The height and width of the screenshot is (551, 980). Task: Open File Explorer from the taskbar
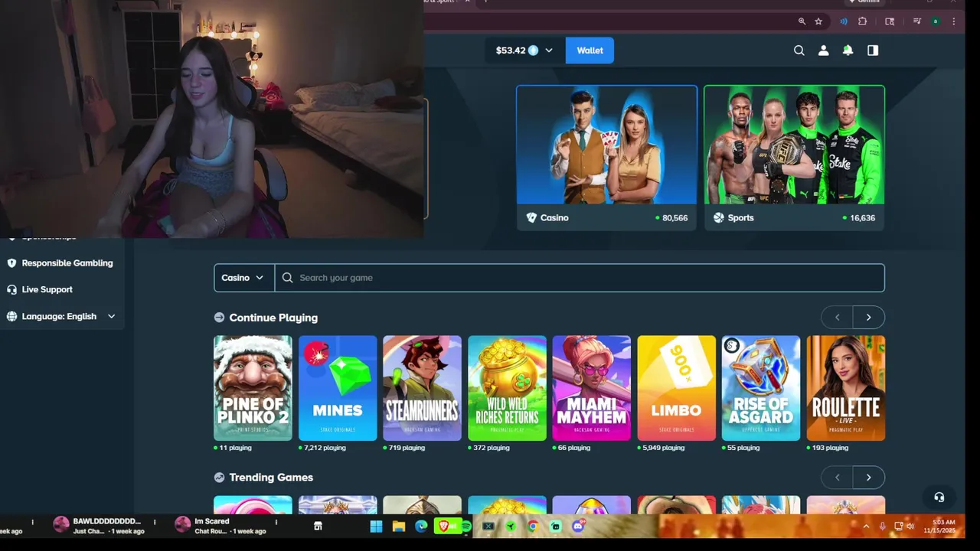[x=399, y=527]
